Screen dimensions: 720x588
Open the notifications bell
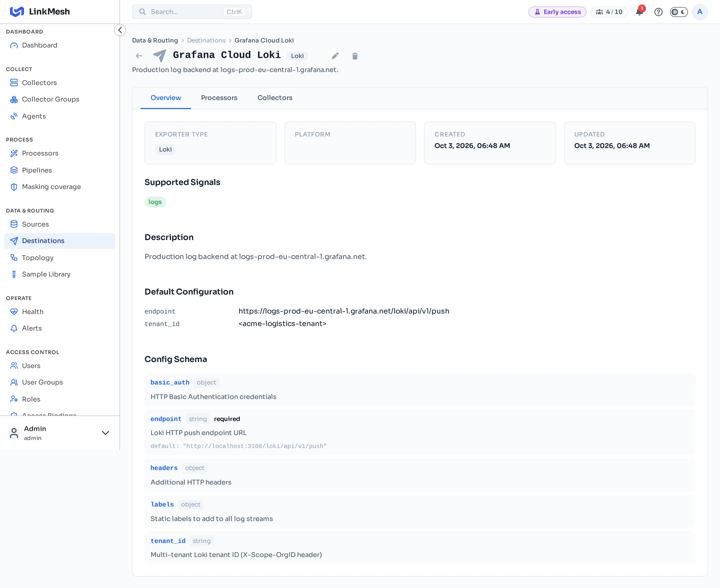[639, 12]
